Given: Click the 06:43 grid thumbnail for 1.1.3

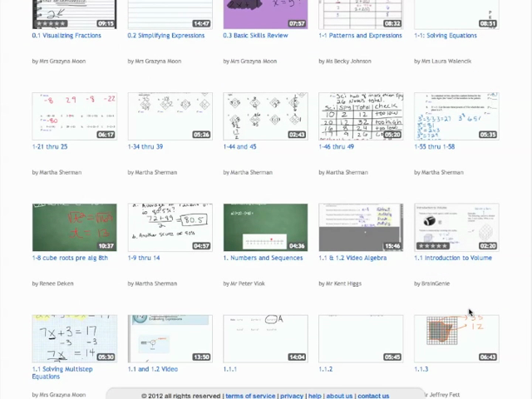Looking at the screenshot, I should pos(456,338).
